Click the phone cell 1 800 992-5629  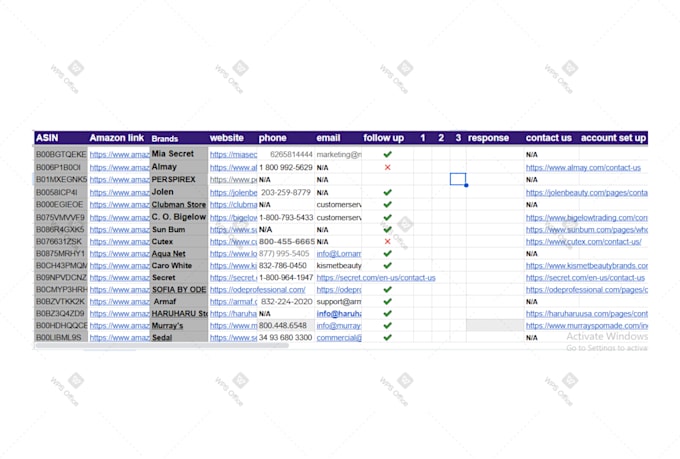coord(286,167)
